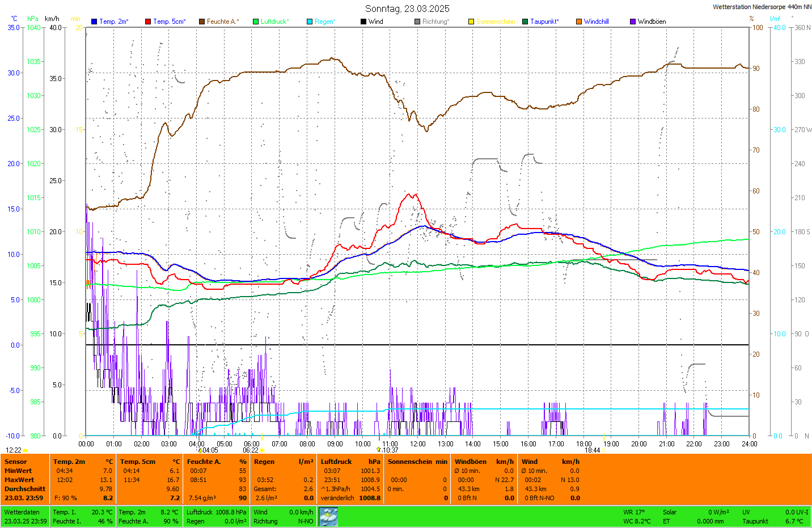Select the Richtung legend label

point(435,22)
